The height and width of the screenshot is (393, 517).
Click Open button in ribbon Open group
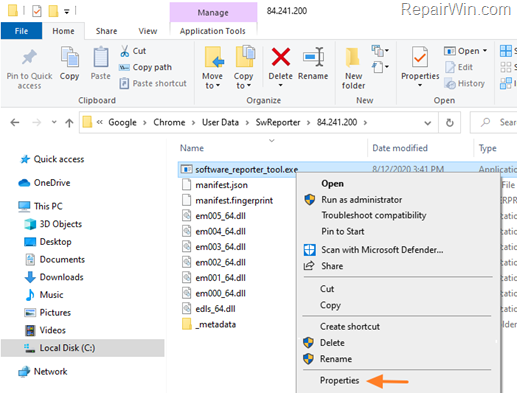(465, 51)
